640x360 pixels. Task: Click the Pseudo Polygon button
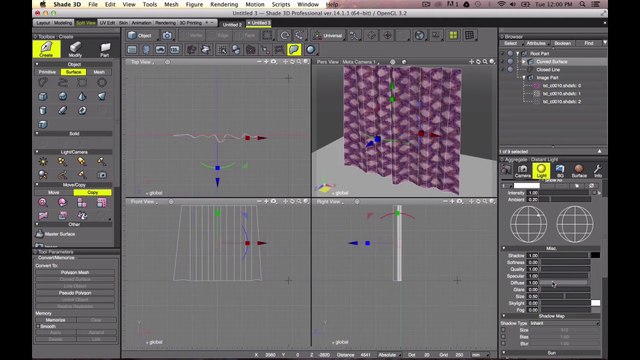(x=75, y=293)
